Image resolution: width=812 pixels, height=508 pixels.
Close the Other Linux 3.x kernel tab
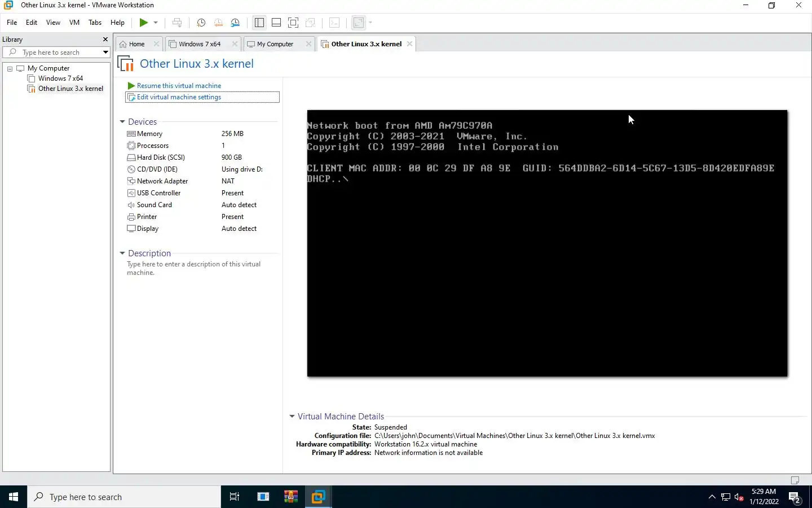[x=409, y=44]
